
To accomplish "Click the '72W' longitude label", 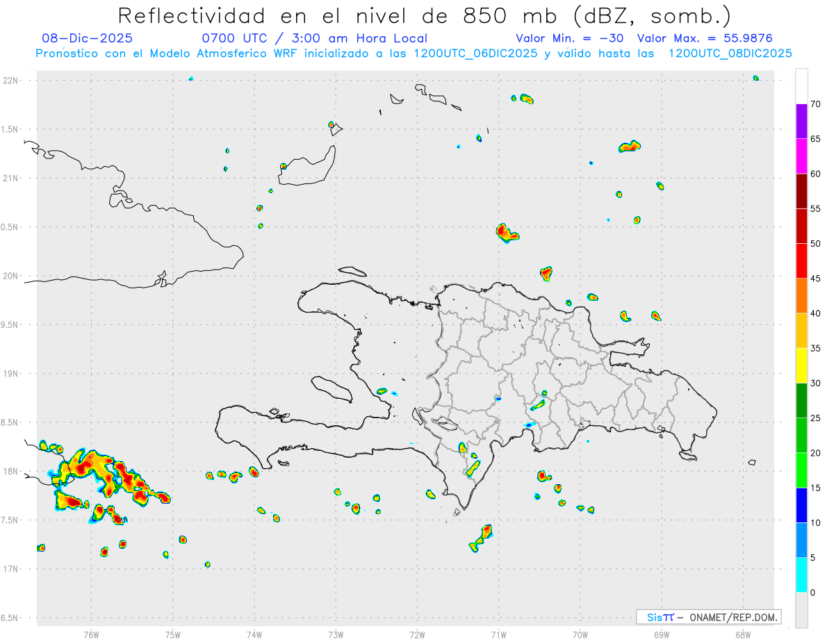I will coord(417,634).
